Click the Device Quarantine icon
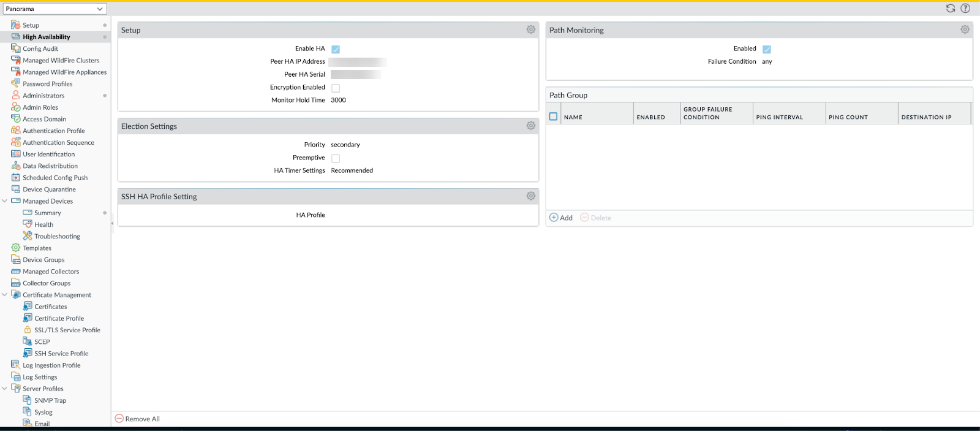The width and height of the screenshot is (980, 431). click(15, 189)
